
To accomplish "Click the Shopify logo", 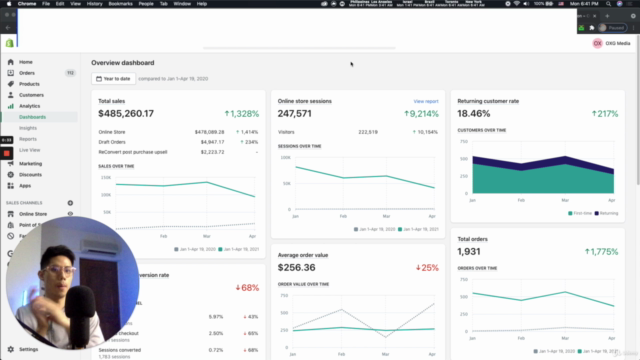I will (x=9, y=43).
